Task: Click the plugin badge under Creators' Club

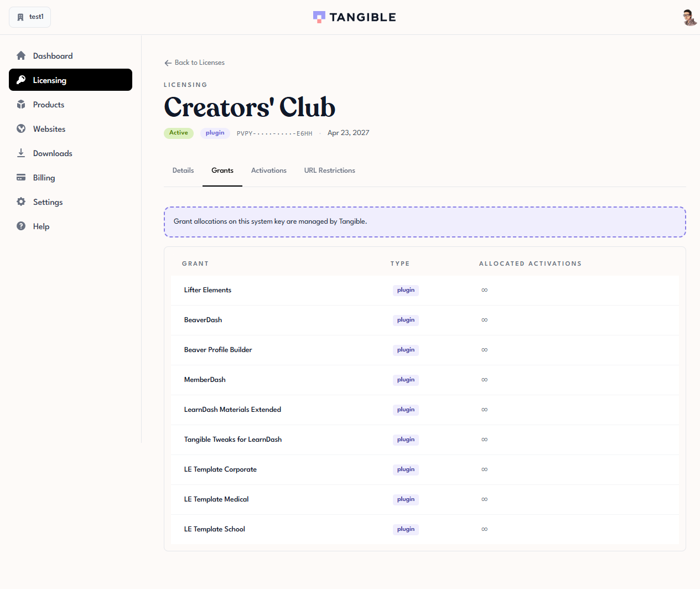Action: tap(215, 133)
